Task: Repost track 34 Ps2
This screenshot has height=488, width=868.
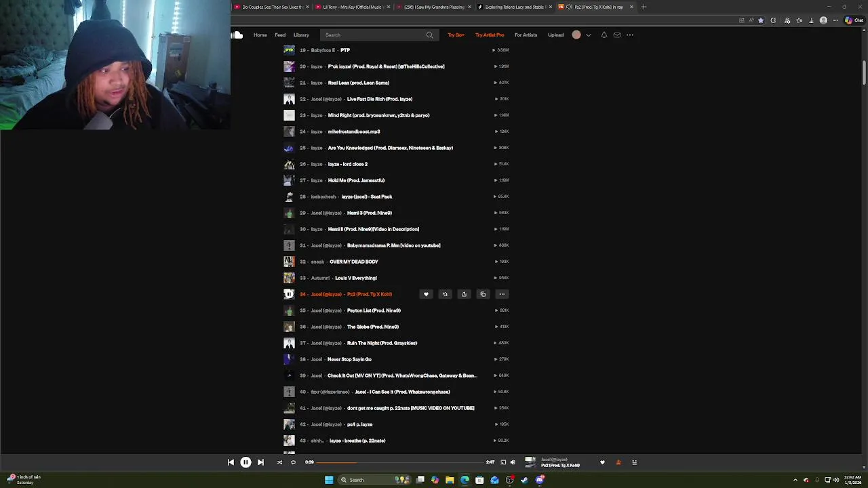Action: click(x=445, y=294)
